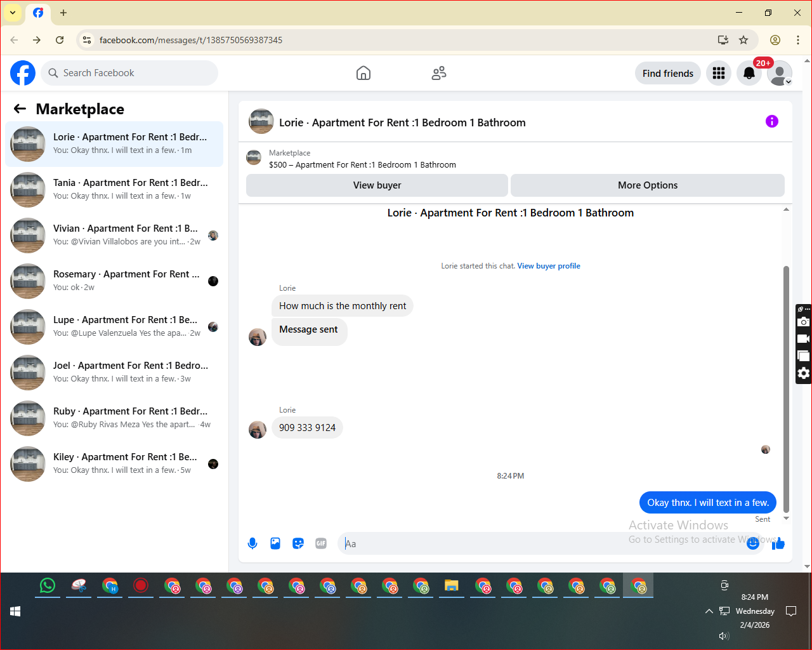Choose a sticker icon

tap(298, 543)
